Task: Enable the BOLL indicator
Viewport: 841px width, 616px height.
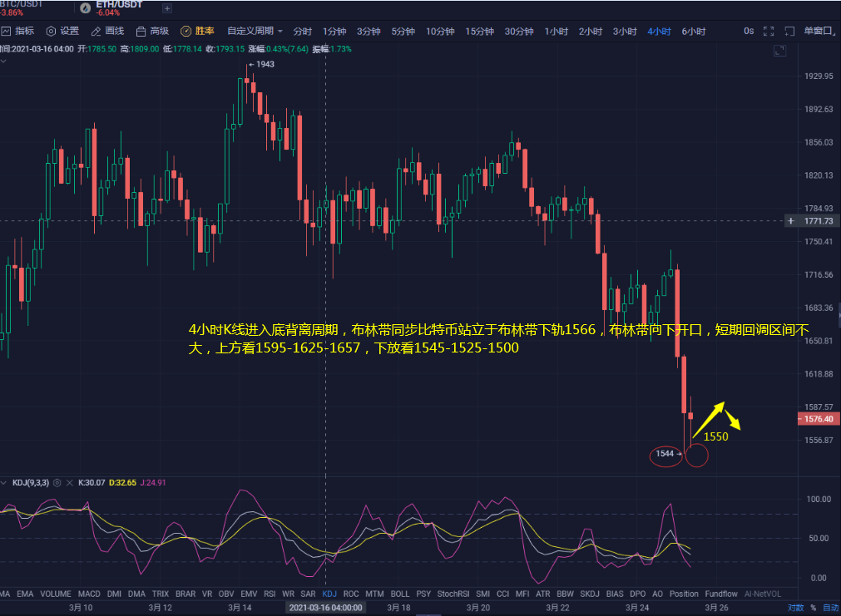Action: click(399, 594)
